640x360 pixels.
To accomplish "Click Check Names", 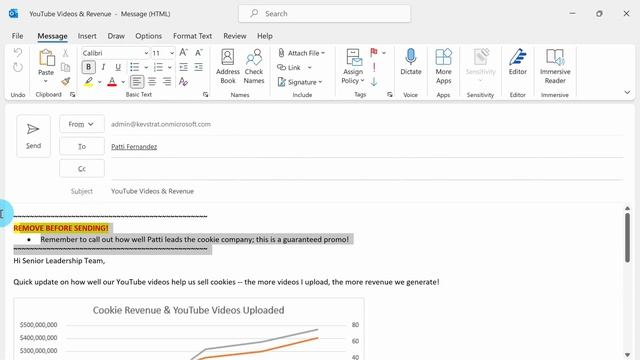I will click(x=254, y=67).
